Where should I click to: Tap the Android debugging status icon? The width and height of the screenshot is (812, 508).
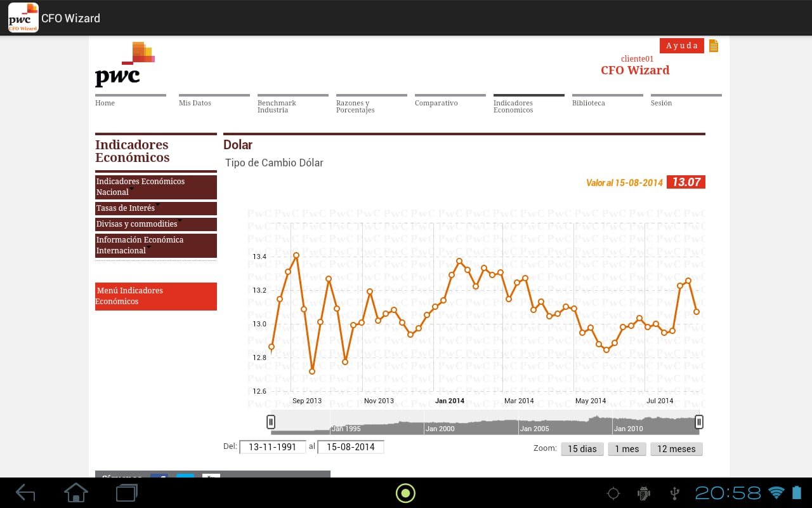click(644, 493)
